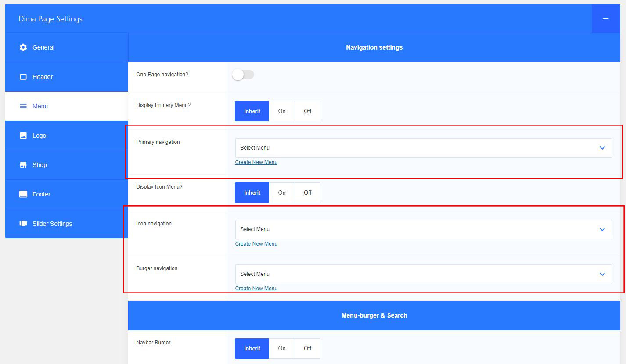This screenshot has height=364, width=626.
Task: Click the Menu-burger & Search section header
Action: [374, 315]
